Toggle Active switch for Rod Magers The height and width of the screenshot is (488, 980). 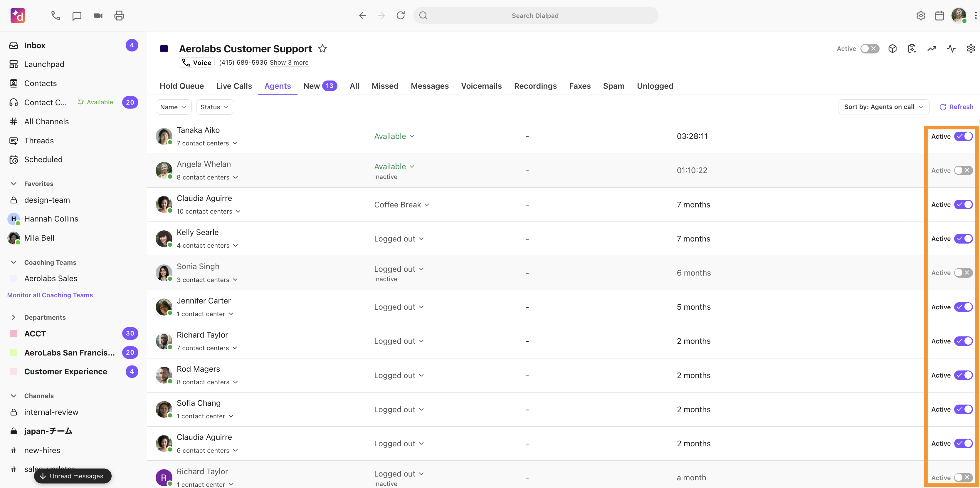963,375
